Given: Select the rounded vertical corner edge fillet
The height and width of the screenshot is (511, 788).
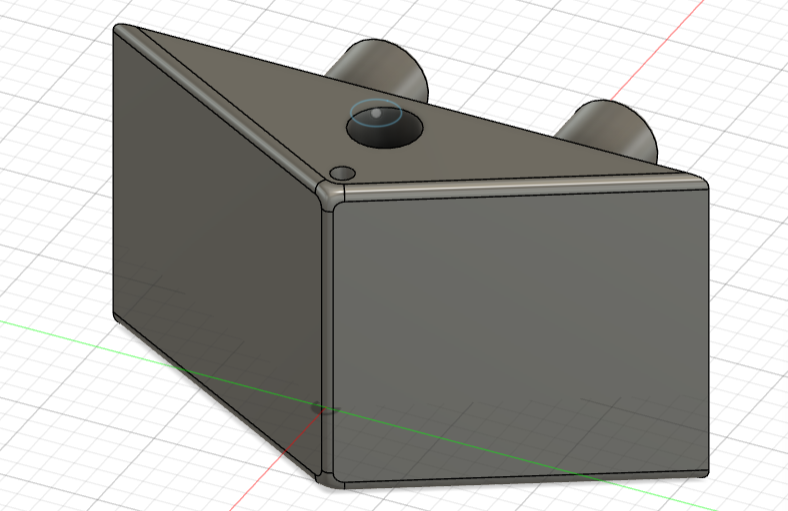Looking at the screenshot, I should pyautogui.click(x=327, y=342).
